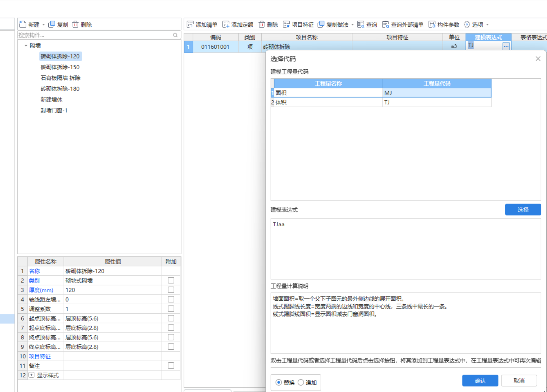Image resolution: width=547 pixels, height=392 pixels.
Task: Click the 添加定额 toolbar icon
Action: (x=226, y=24)
